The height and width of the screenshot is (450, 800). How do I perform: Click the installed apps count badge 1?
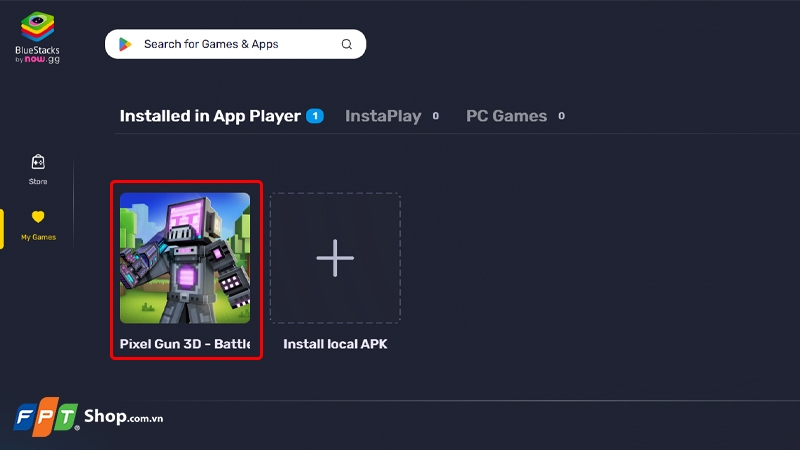[315, 116]
